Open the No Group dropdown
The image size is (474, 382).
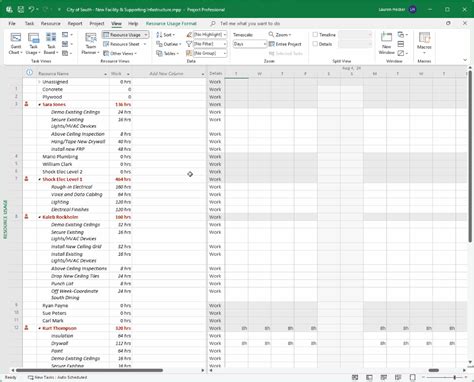click(225, 53)
